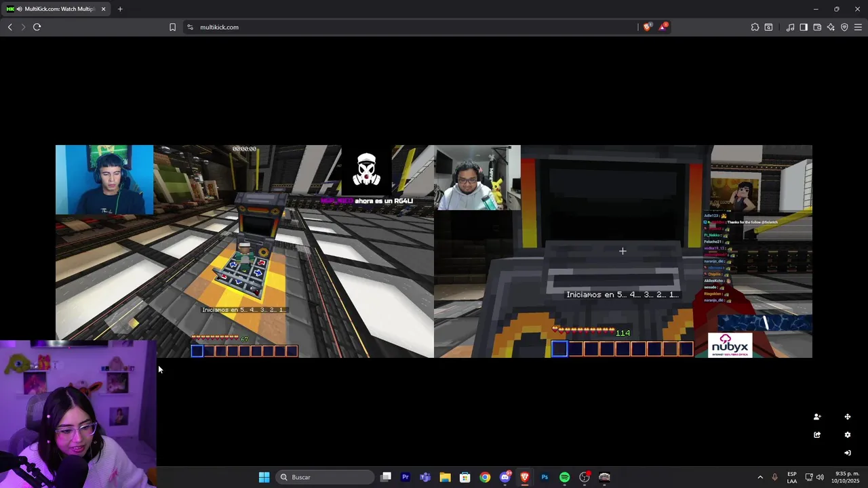
Task: Switch to Brave browser on the taskbar
Action: (x=524, y=477)
